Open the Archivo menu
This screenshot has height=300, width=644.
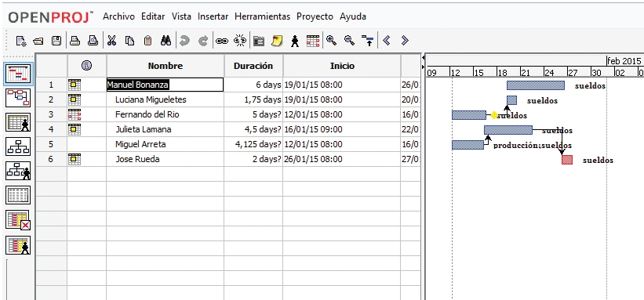118,16
